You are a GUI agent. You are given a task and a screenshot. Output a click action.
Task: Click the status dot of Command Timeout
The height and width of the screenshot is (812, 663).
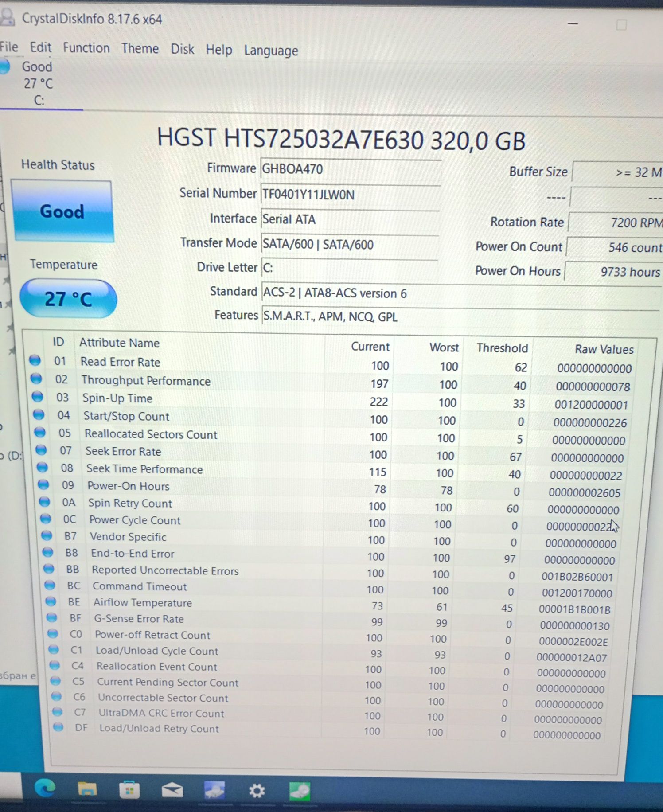pyautogui.click(x=50, y=585)
